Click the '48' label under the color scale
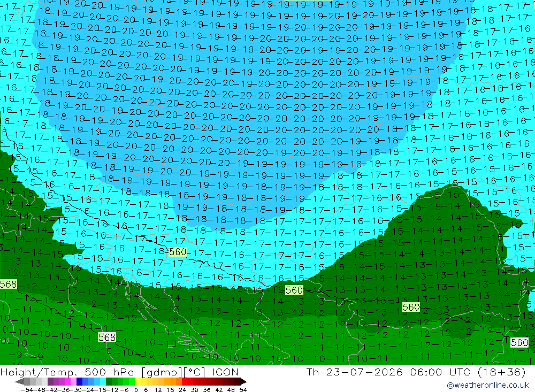The height and width of the screenshot is (392, 535). click(x=231, y=390)
